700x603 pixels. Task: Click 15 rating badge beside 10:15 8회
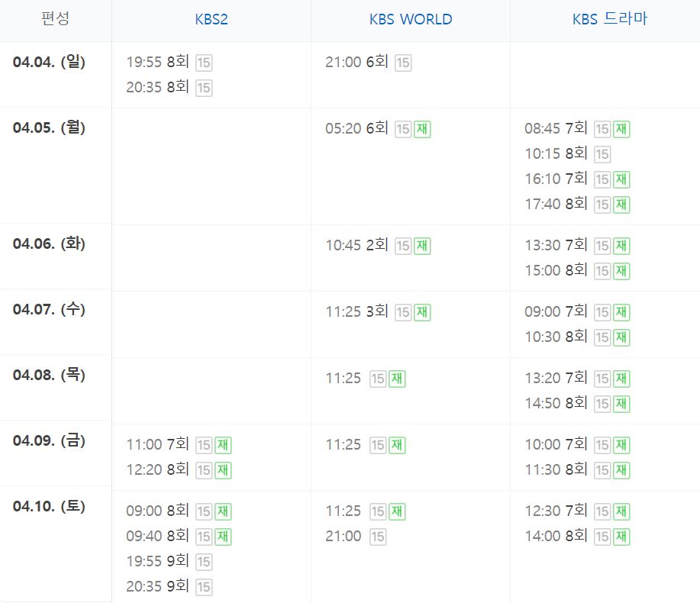pyautogui.click(x=602, y=154)
